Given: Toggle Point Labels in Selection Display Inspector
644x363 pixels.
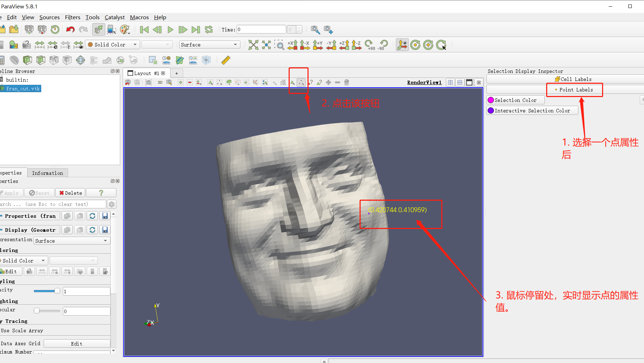Looking at the screenshot, I should pos(574,90).
